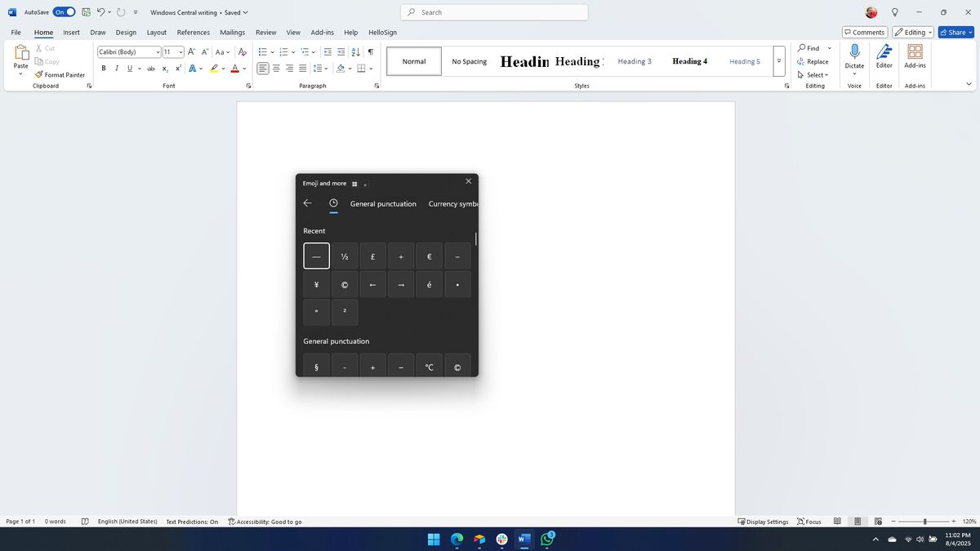Open the Review ribbon tab
Viewport: 980px width, 551px height.
(265, 32)
